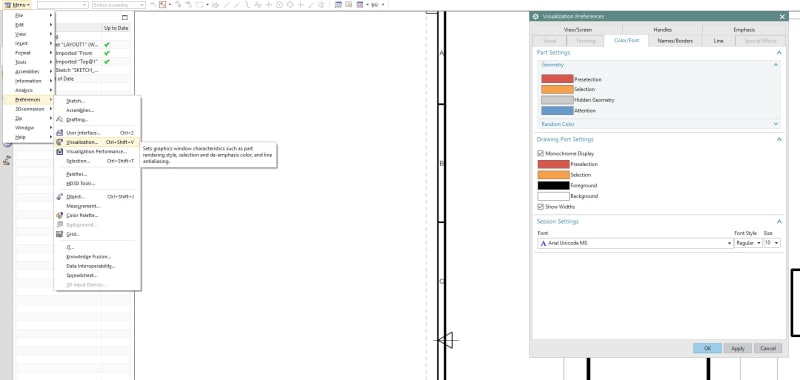This screenshot has width=800, height=380.
Task: Toggle the Monochrome Display checkbox
Action: point(540,154)
